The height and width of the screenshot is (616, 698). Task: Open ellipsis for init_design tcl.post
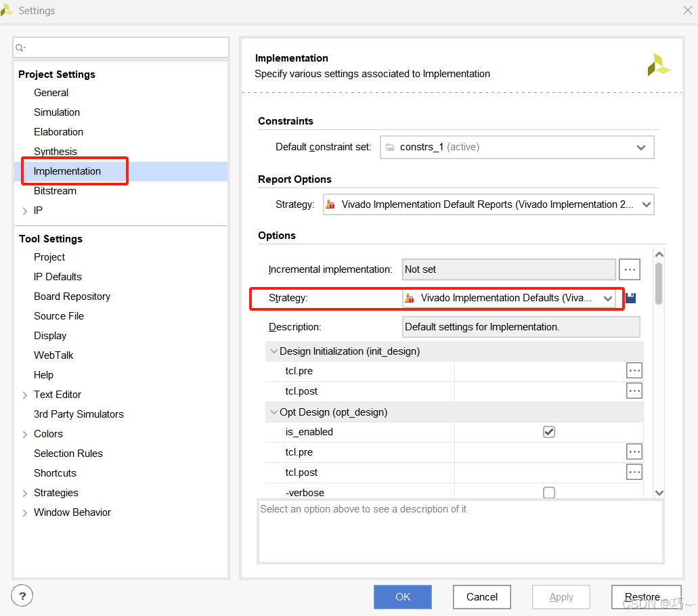pos(634,391)
